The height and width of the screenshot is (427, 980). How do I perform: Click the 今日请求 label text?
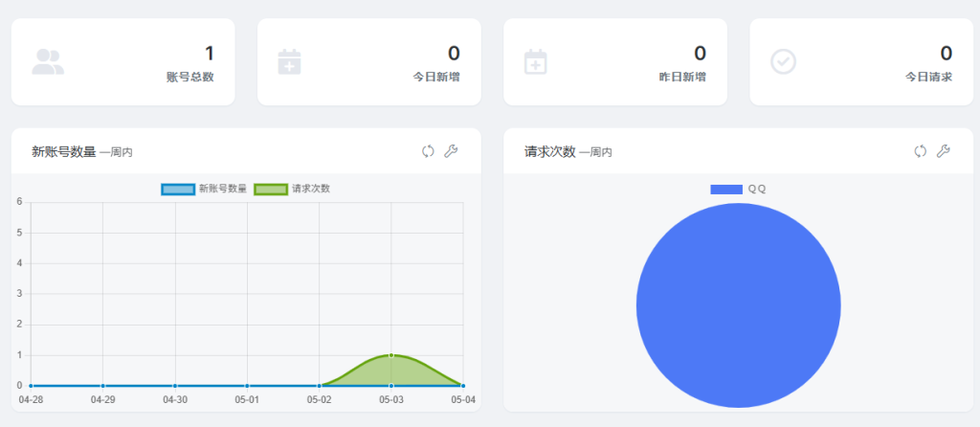coord(928,78)
